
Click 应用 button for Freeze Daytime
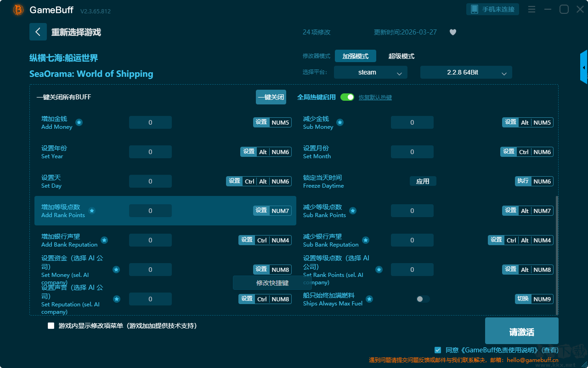[x=423, y=181]
